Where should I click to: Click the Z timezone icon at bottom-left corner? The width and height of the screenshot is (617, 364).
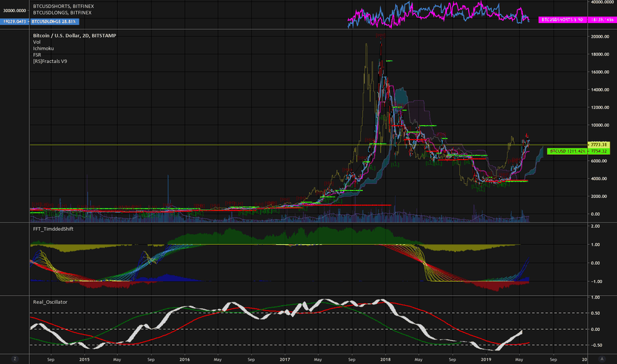pos(15,359)
